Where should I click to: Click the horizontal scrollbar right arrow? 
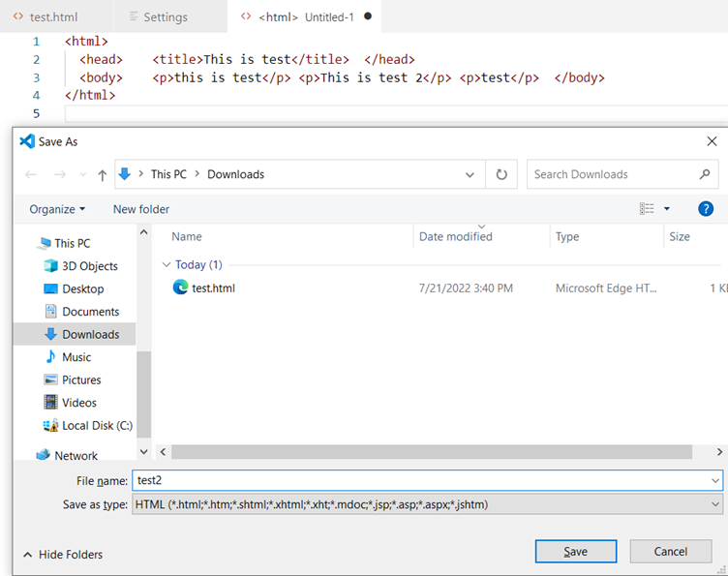719,452
